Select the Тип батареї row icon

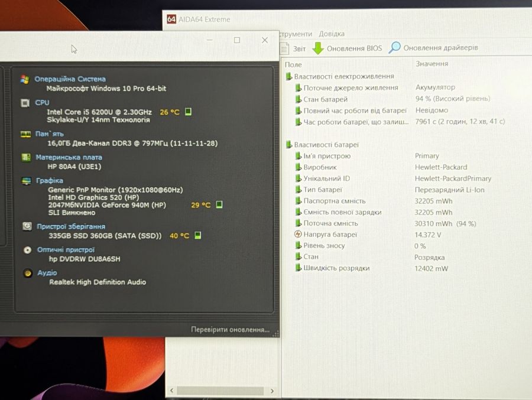point(299,189)
